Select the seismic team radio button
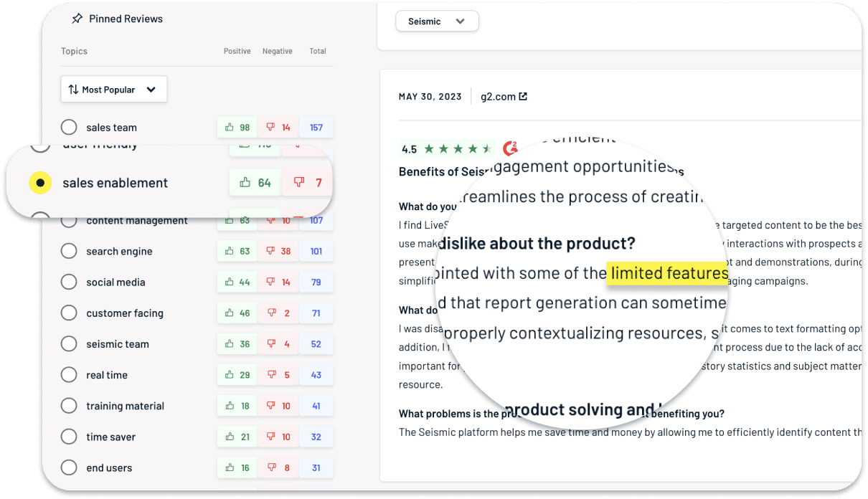The image size is (868, 499). pos(69,344)
